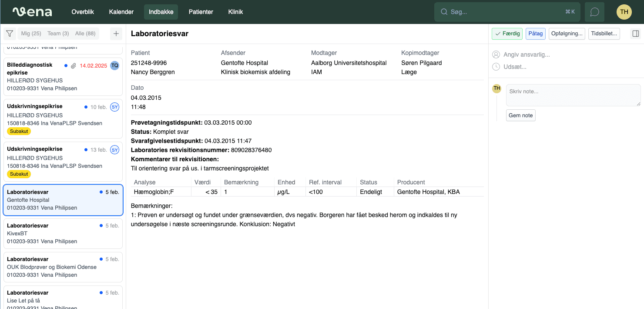The image size is (644, 309).
Task: Click the TQ avatar on Billeddiagnostisk epikrise
Action: [x=114, y=65]
